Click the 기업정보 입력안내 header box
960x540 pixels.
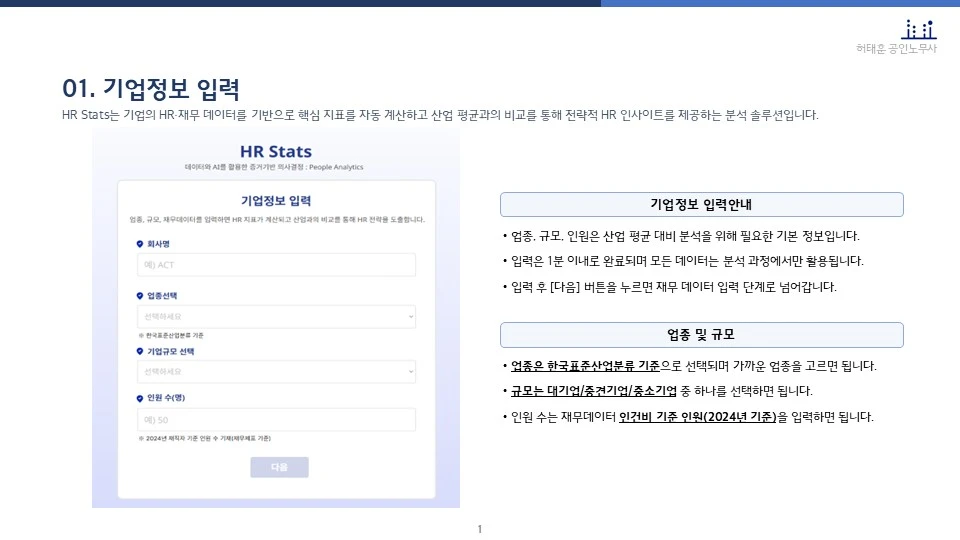(702, 204)
